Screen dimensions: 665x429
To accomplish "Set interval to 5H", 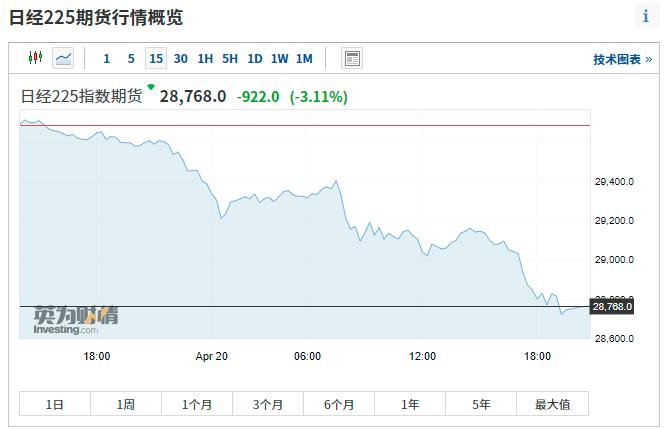I will tap(230, 59).
